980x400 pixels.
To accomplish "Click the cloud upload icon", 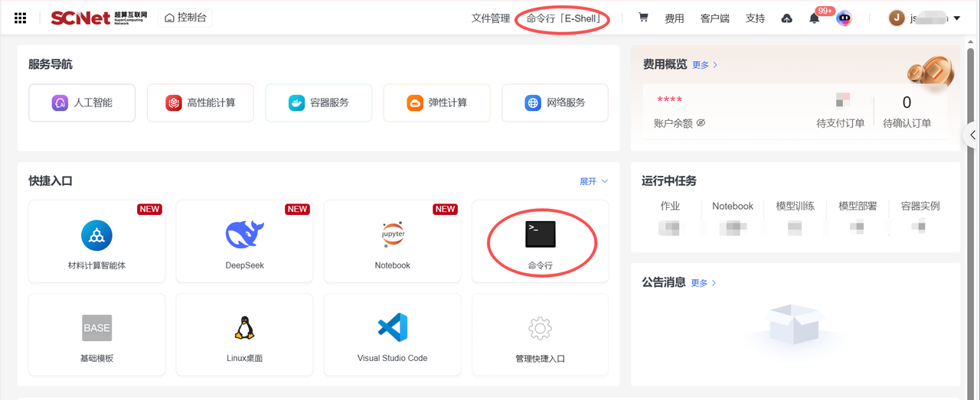I will coord(786,18).
